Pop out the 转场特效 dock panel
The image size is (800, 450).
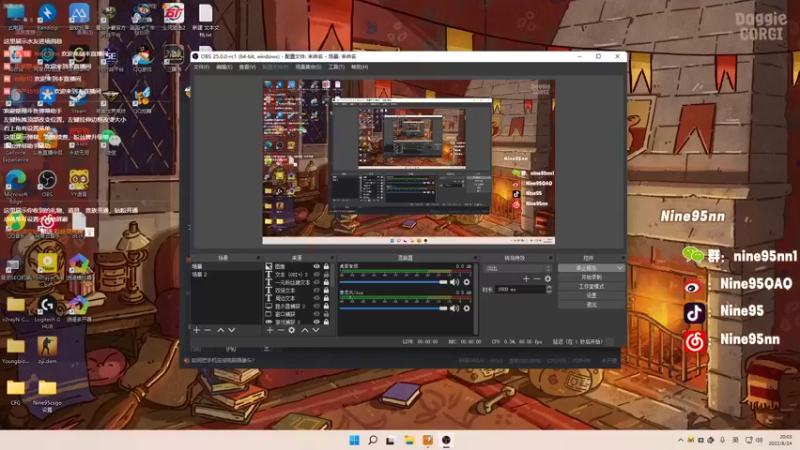click(x=550, y=258)
